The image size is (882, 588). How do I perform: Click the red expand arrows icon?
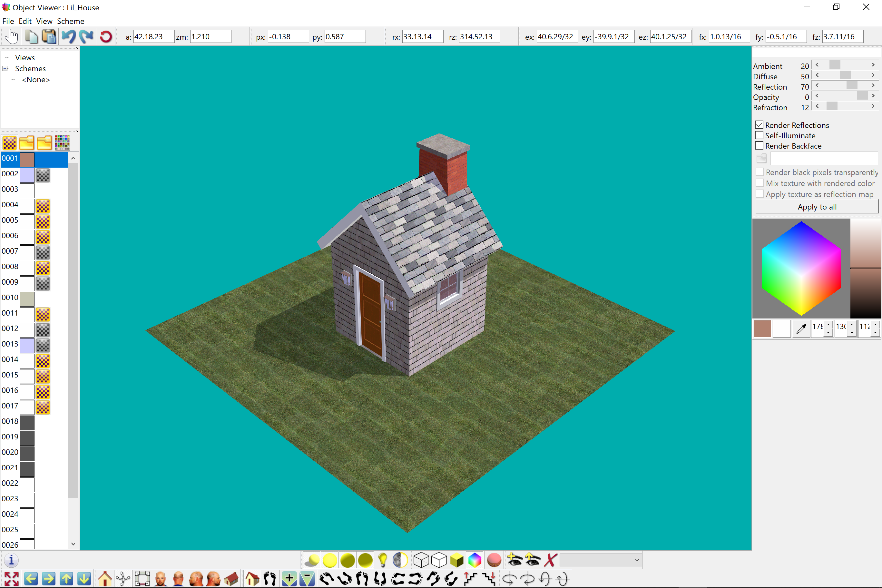click(12, 579)
